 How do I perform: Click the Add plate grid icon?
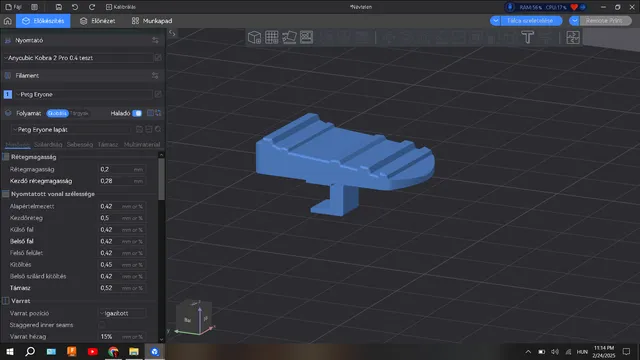pos(271,38)
